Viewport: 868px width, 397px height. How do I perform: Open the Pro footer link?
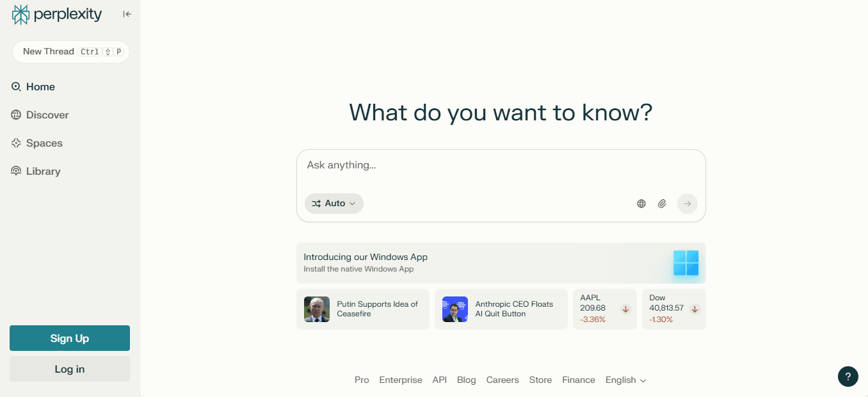coord(362,380)
